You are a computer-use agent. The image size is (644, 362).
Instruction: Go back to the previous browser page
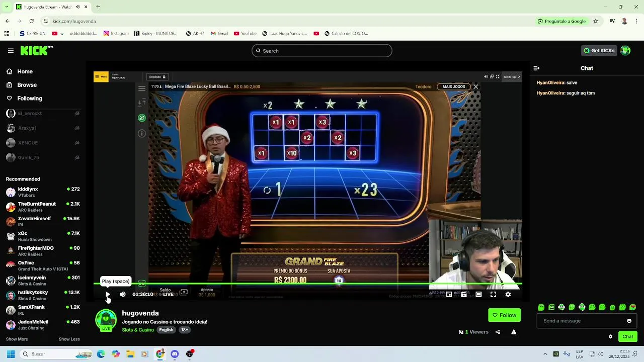pyautogui.click(x=7, y=21)
